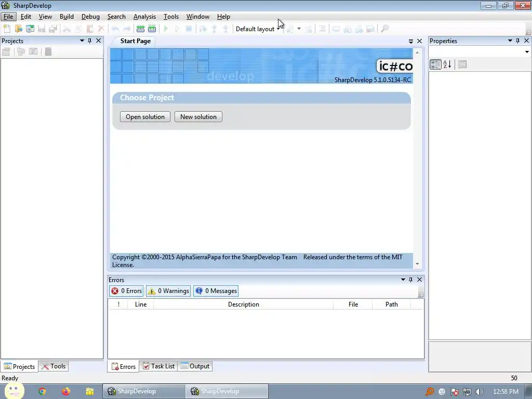Click the Redo arrow icon
Image resolution: width=532 pixels, height=399 pixels.
[127, 29]
